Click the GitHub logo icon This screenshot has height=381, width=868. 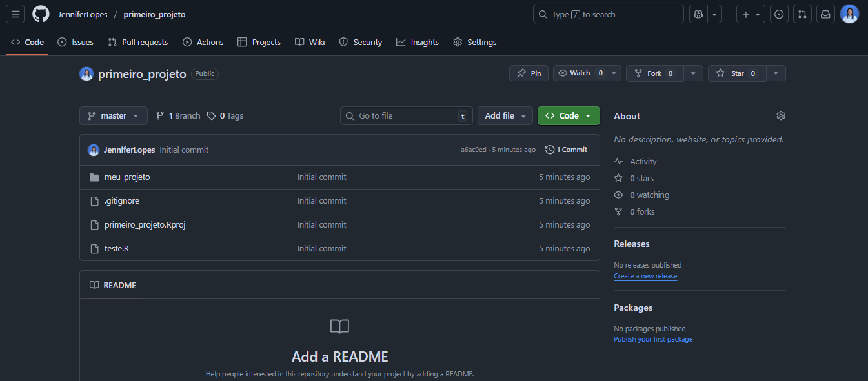tap(41, 14)
